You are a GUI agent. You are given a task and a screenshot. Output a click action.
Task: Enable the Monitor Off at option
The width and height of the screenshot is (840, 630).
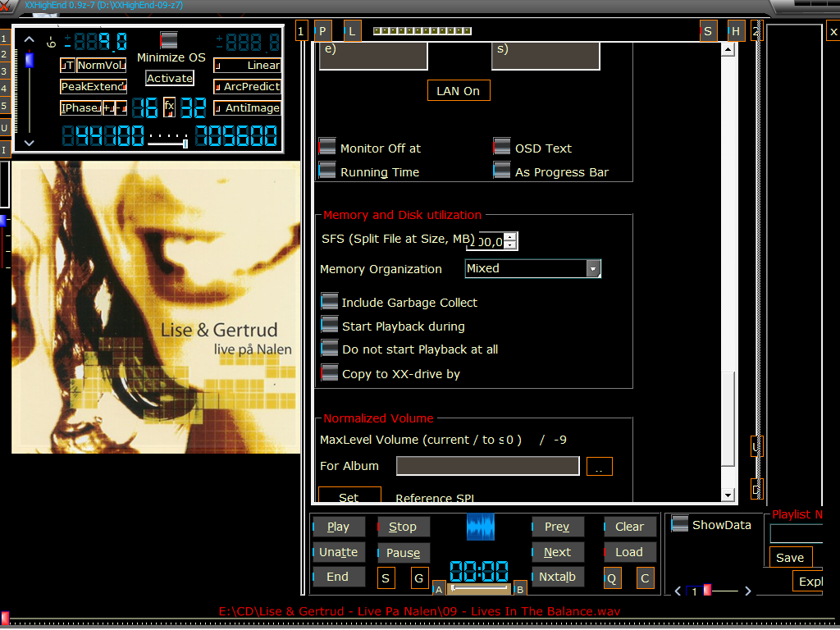click(327, 147)
